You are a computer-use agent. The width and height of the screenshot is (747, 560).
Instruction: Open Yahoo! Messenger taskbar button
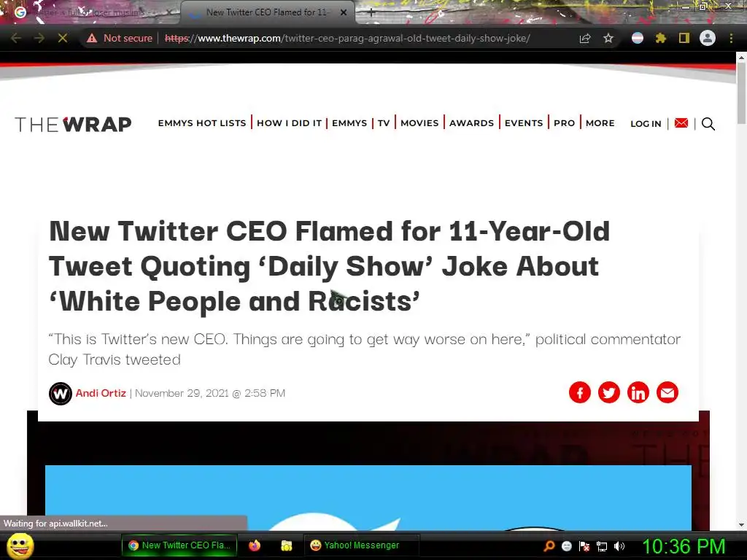[362, 545]
